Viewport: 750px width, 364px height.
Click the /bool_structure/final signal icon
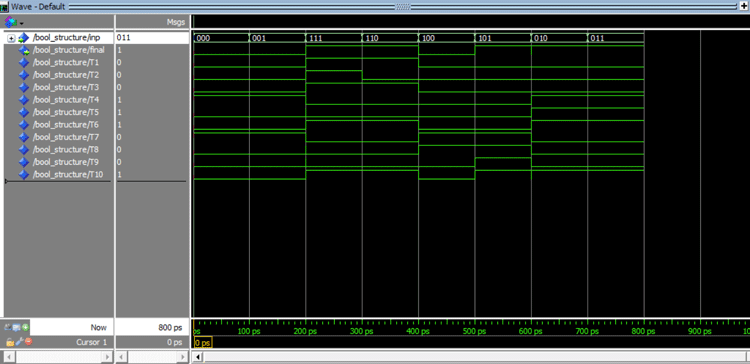click(23, 50)
